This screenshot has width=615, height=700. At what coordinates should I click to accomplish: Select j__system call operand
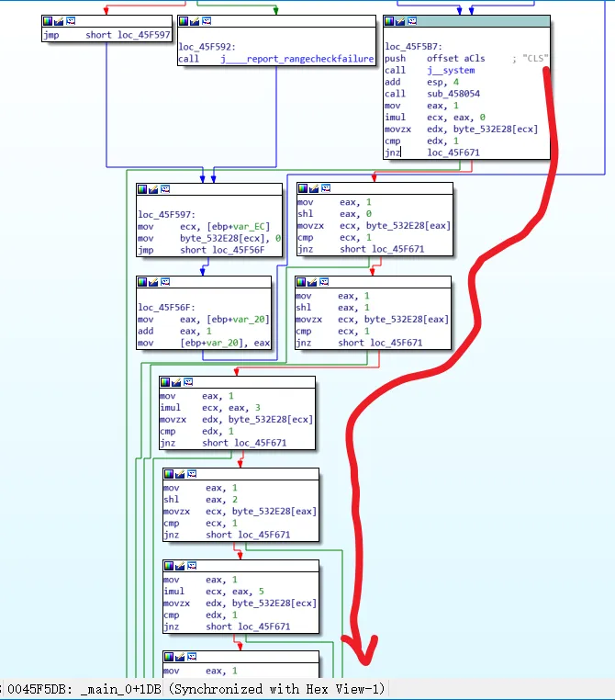[451, 70]
